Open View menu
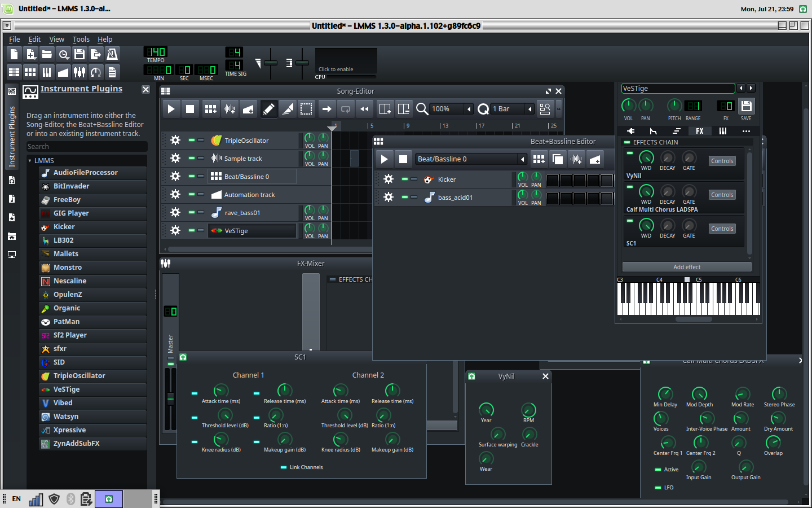The width and height of the screenshot is (812, 508). click(56, 40)
